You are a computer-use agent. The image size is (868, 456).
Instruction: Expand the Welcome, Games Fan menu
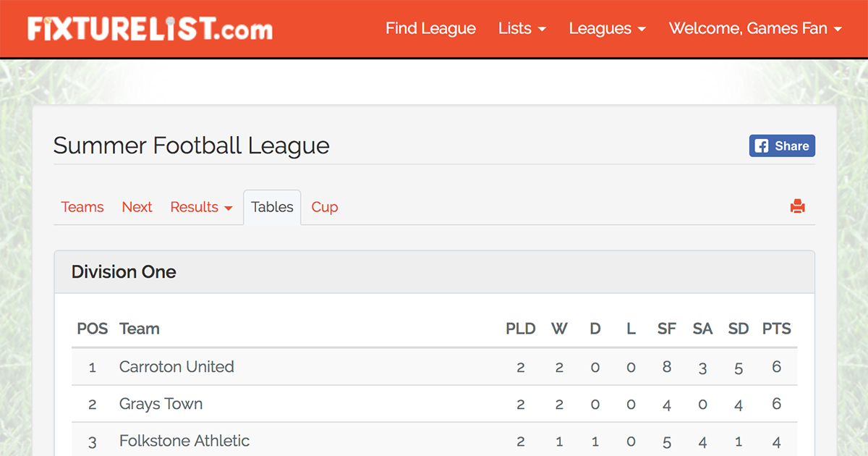[x=755, y=28]
